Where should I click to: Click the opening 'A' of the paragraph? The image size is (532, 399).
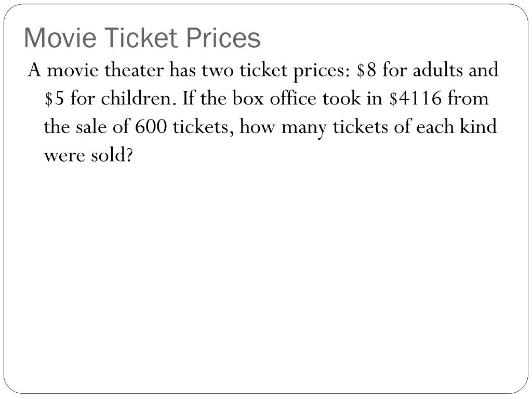[35, 70]
